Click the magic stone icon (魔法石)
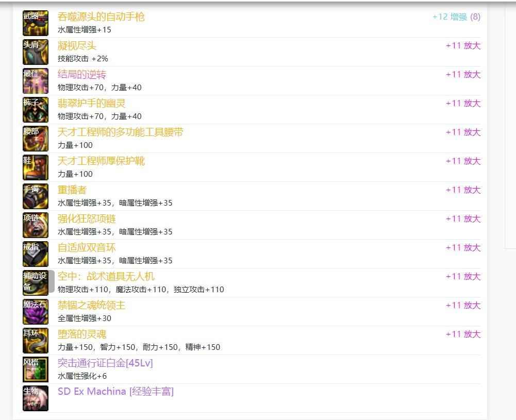 tap(36, 312)
